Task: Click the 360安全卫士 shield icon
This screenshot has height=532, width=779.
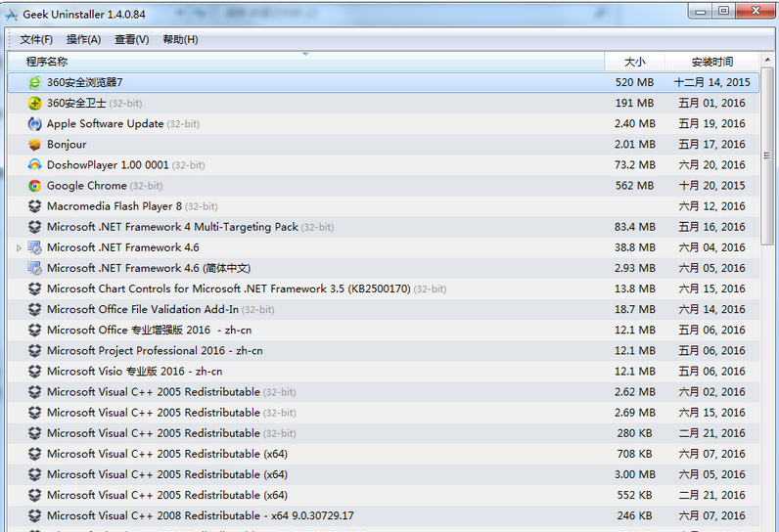Action: coord(35,104)
